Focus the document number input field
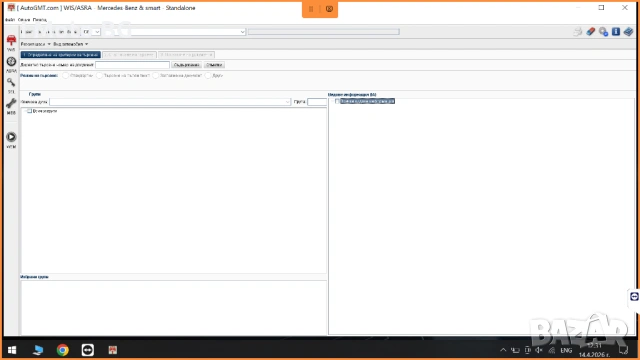This screenshot has height=360, width=640. tap(132, 65)
